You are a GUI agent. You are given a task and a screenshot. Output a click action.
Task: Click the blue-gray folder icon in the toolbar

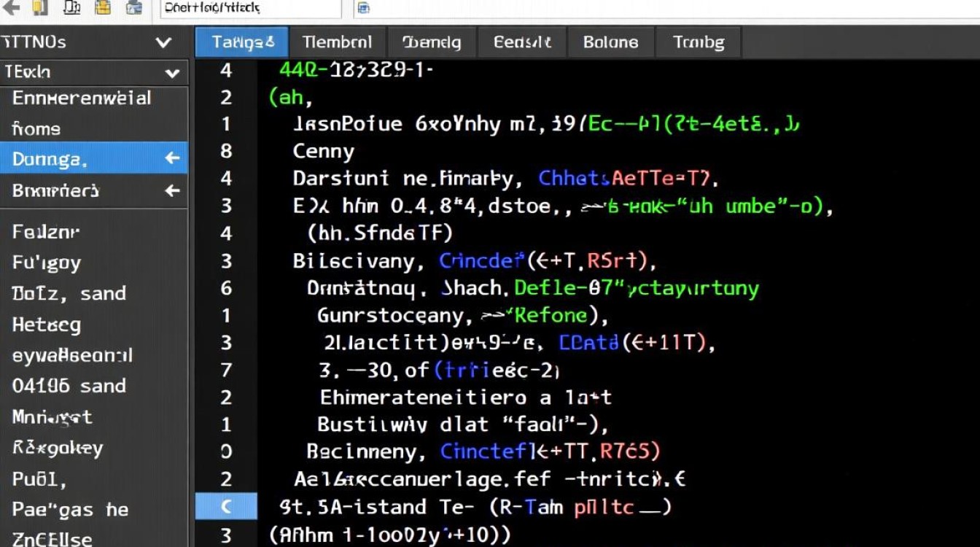coord(133,7)
